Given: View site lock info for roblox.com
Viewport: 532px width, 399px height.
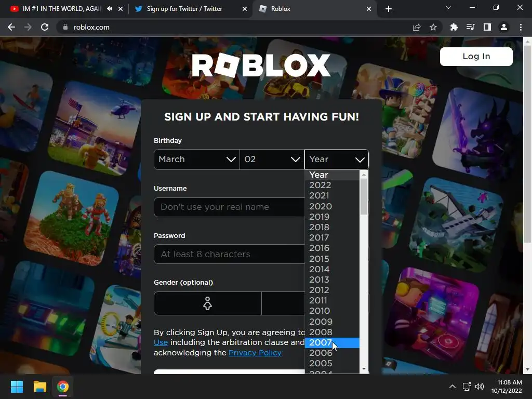Looking at the screenshot, I should point(65,27).
